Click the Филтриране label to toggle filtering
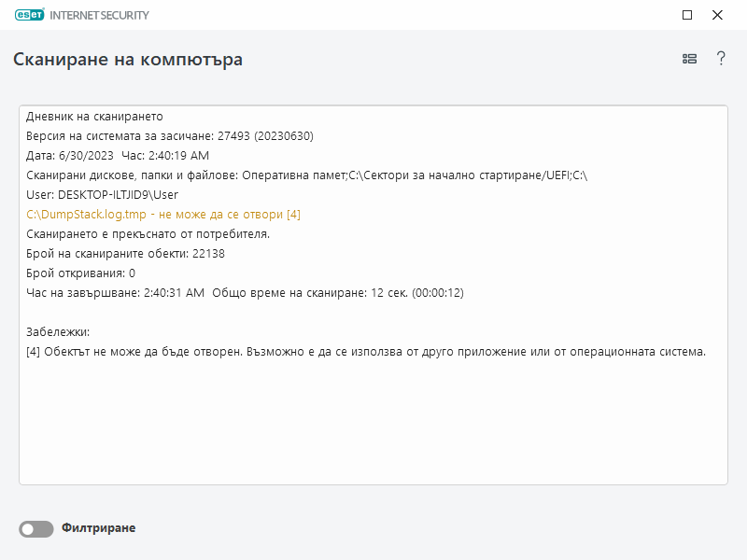Viewport: 747px width, 560px height. [97, 528]
